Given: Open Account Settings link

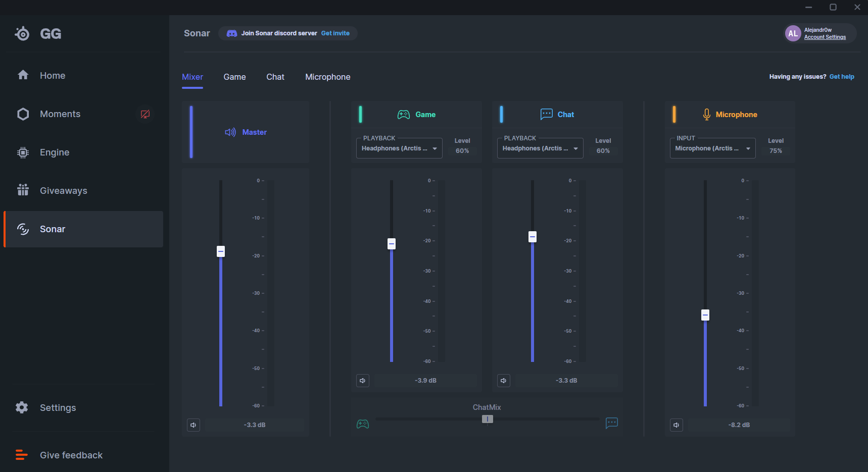Looking at the screenshot, I should (825, 37).
